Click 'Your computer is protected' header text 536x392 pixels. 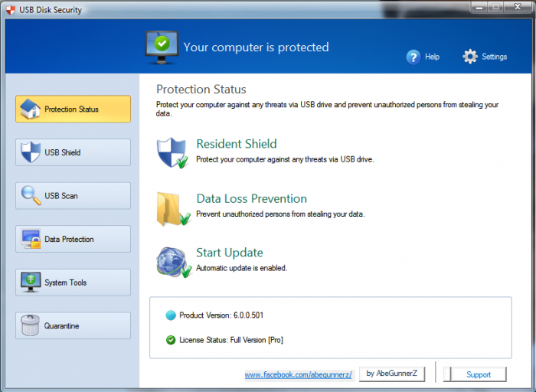pyautogui.click(x=256, y=47)
